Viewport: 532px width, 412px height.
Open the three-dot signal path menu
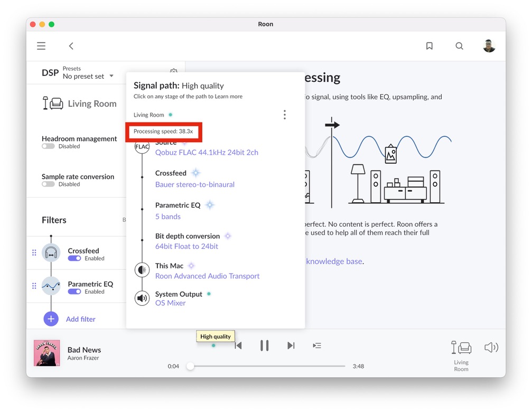pos(285,115)
